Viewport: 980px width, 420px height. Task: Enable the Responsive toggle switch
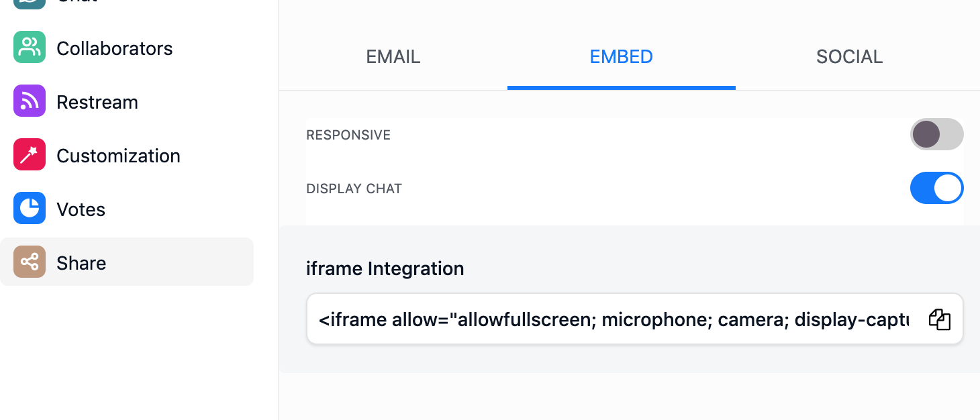point(936,135)
